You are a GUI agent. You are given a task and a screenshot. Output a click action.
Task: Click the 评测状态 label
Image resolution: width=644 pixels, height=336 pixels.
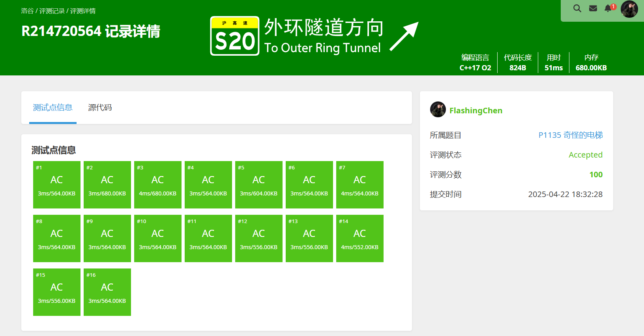point(446,155)
